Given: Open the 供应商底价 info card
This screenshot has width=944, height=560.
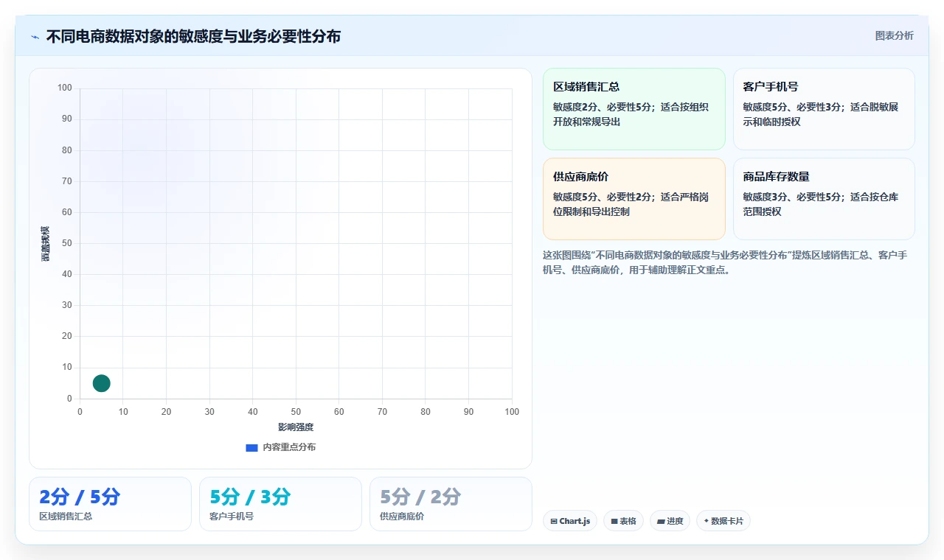Looking at the screenshot, I should click(x=634, y=199).
